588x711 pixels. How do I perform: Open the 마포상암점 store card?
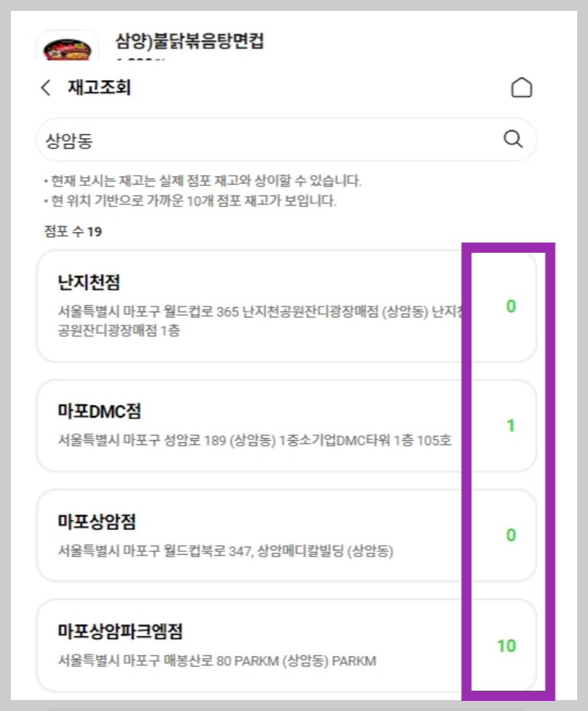[286, 535]
